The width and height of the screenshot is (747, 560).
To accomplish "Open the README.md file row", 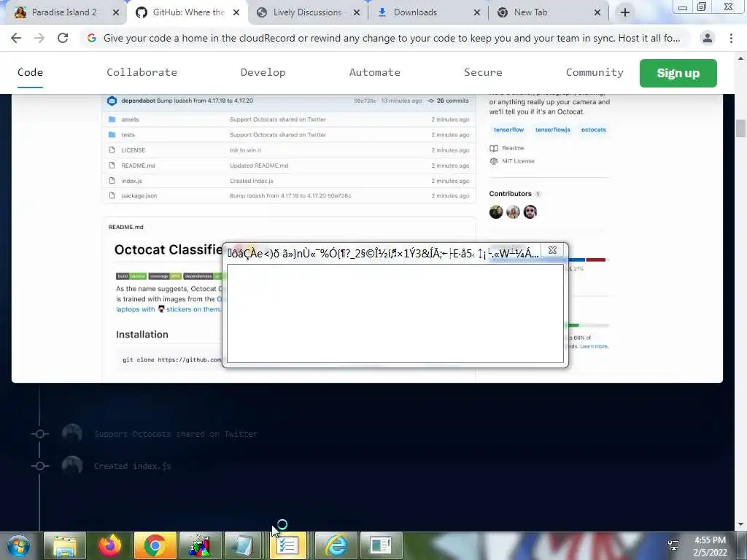I will tap(288, 166).
